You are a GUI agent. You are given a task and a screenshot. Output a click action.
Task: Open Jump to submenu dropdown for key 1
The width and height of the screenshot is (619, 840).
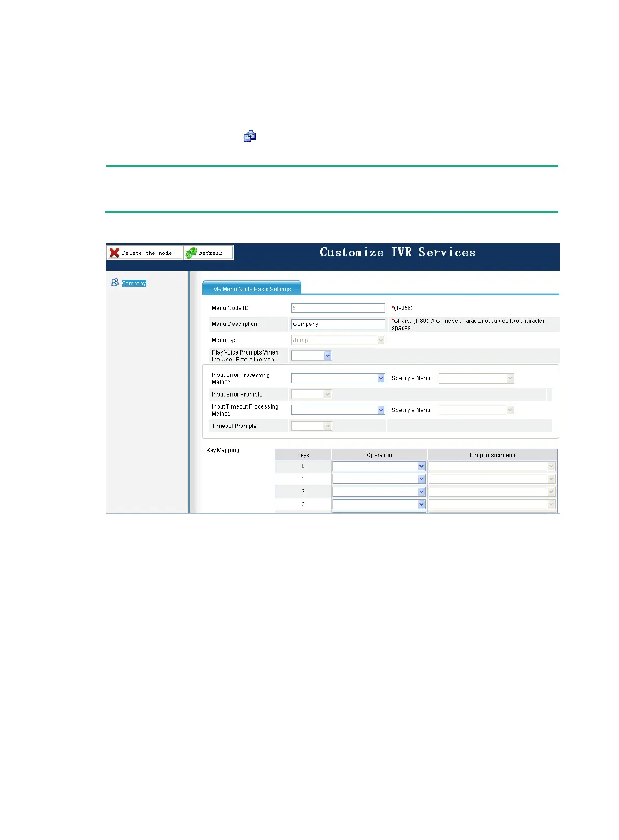click(x=492, y=479)
